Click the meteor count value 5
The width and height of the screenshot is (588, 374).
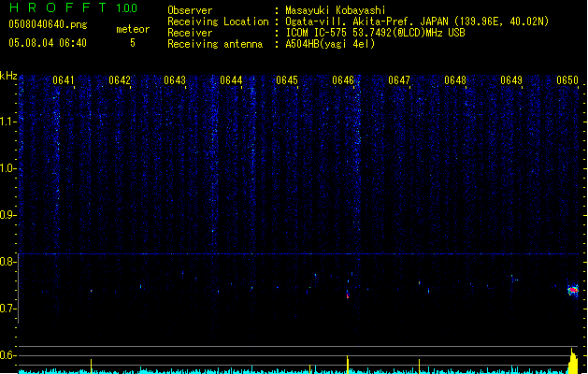coord(133,43)
